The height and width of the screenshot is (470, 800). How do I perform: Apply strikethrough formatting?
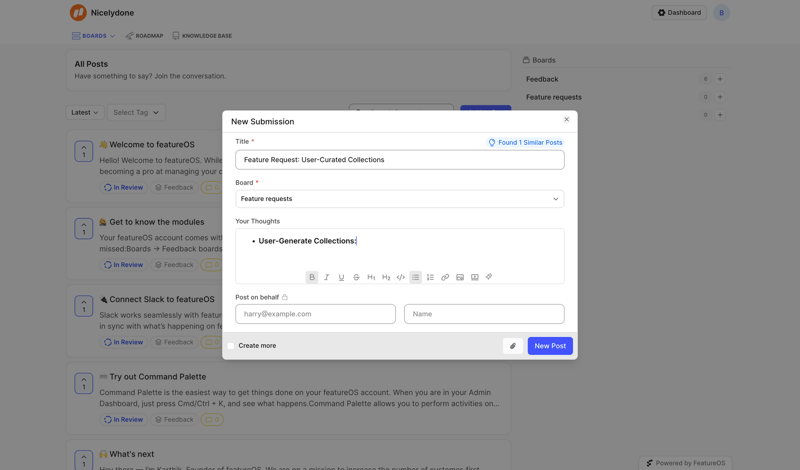(356, 277)
